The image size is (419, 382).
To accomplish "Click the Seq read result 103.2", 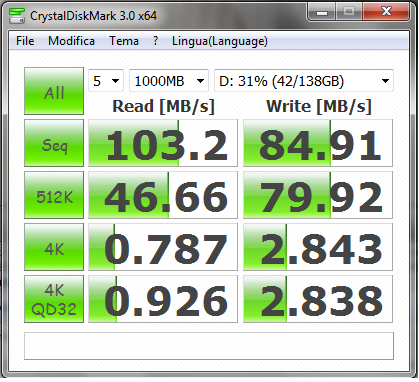I will [x=163, y=143].
